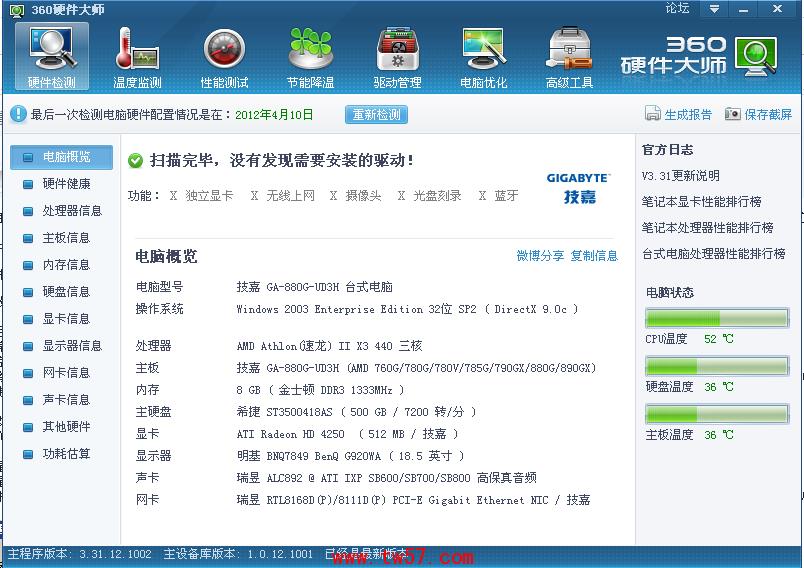Click the CPU温度 green status bar
The height and width of the screenshot is (568, 804).
pos(716,318)
